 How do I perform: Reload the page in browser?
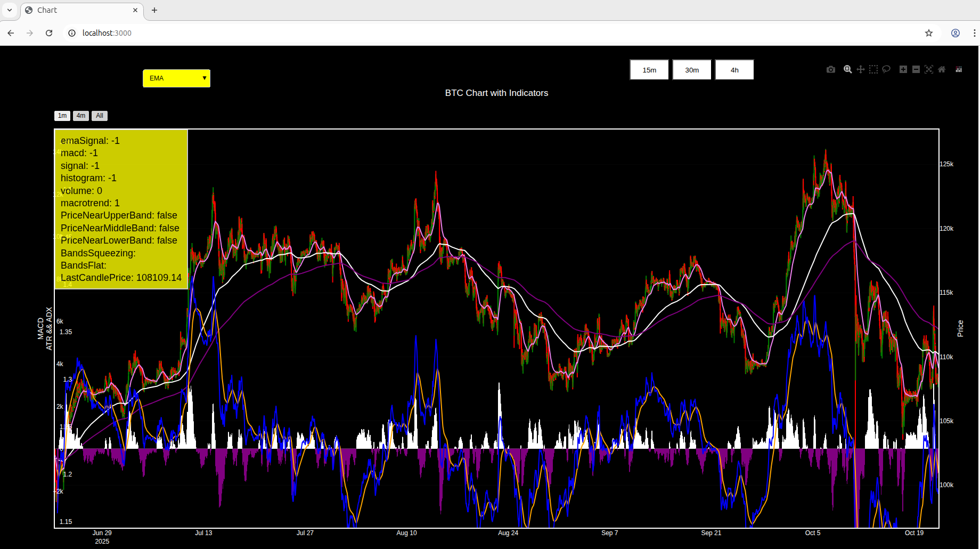click(x=49, y=33)
